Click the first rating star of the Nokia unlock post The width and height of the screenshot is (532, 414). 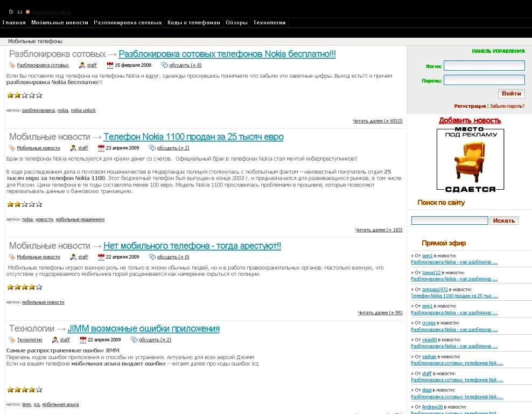(11, 95)
